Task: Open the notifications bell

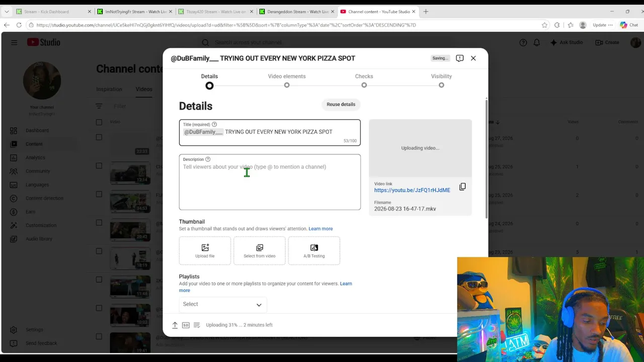Action: [x=537, y=43]
